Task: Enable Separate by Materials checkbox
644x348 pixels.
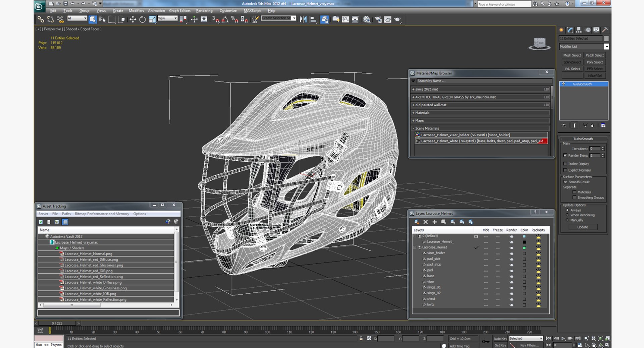Action: pos(574,192)
